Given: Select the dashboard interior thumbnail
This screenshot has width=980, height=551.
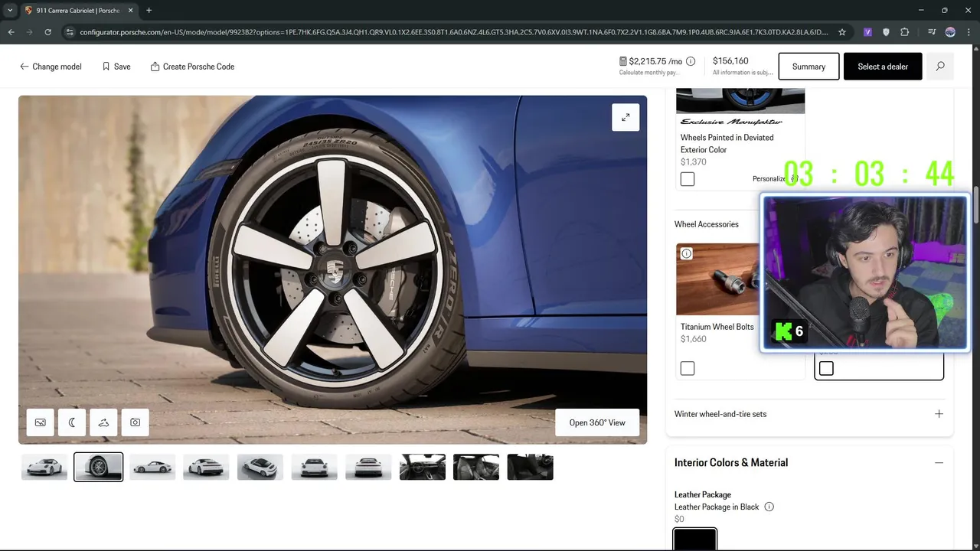Looking at the screenshot, I should (x=422, y=467).
